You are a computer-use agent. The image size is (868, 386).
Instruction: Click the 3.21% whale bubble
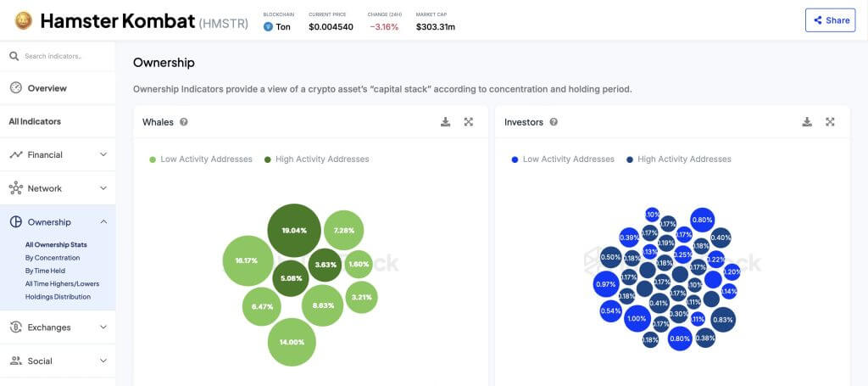click(361, 298)
